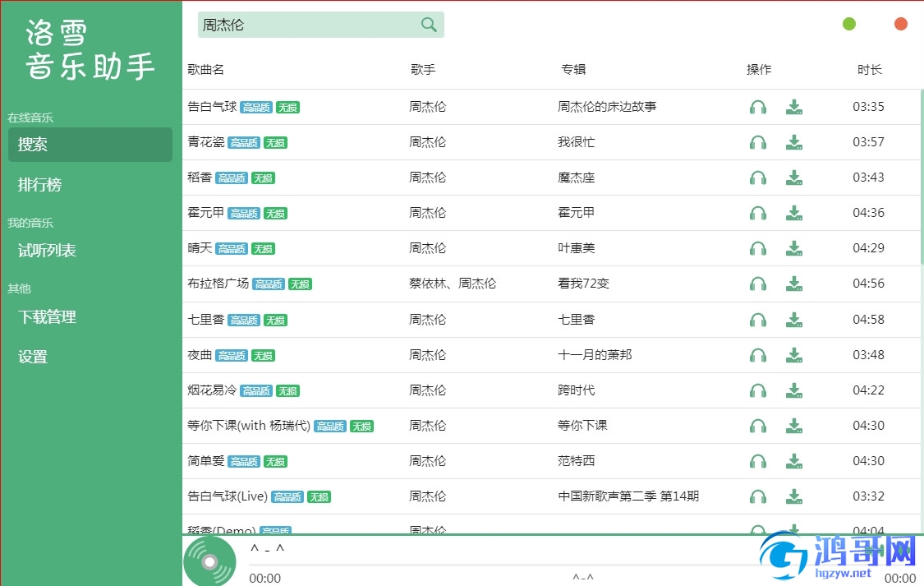
Task: Click album name 我很忙
Action: 577,142
